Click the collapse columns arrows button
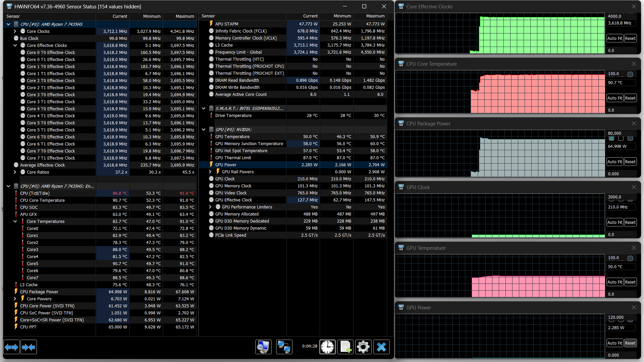The image size is (644, 362). click(x=29, y=347)
